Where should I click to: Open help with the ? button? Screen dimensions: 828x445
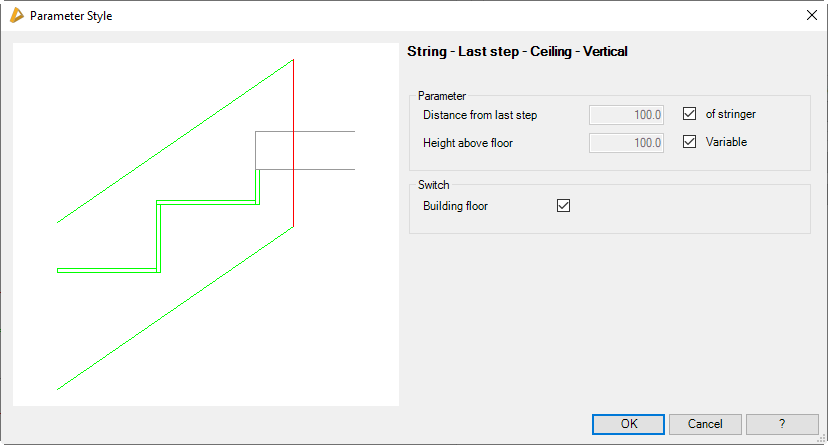pyautogui.click(x=782, y=424)
